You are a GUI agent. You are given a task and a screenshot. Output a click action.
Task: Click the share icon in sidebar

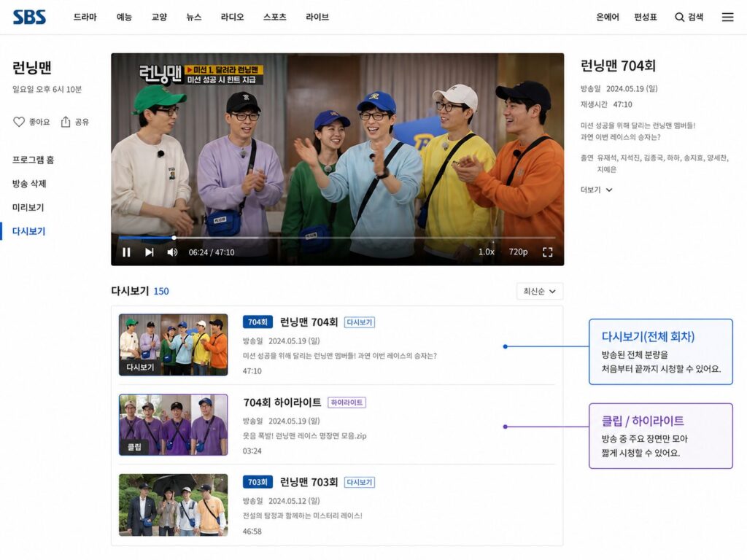coord(65,122)
